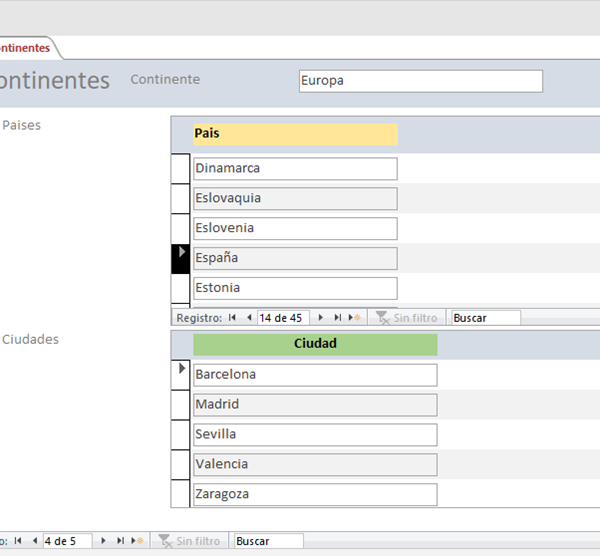
Task: Select the España row selector
Action: pos(181,258)
